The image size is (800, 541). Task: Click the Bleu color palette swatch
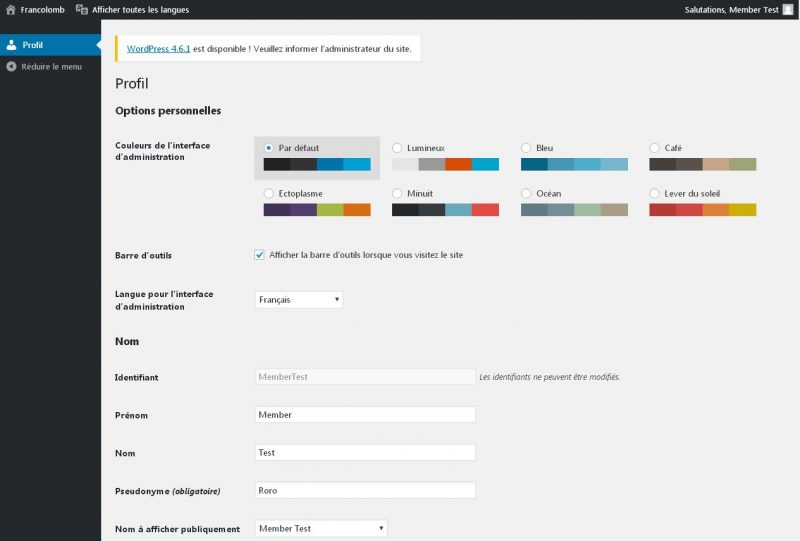(x=574, y=164)
